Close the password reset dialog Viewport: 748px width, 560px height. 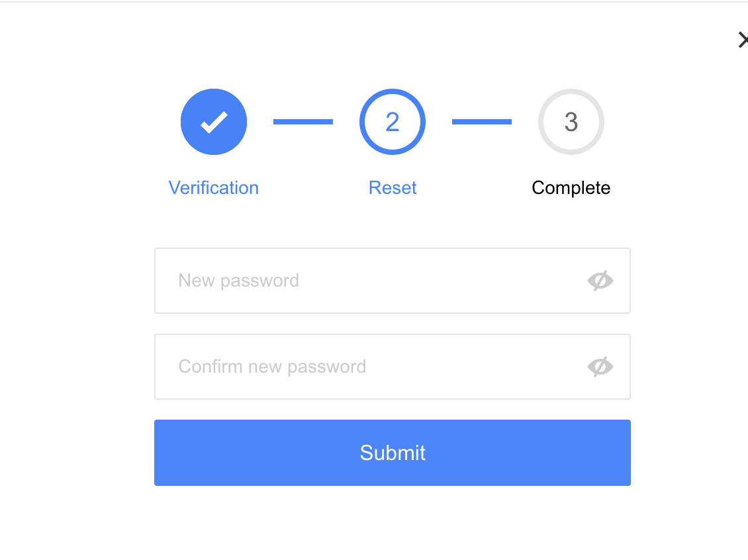[742, 40]
